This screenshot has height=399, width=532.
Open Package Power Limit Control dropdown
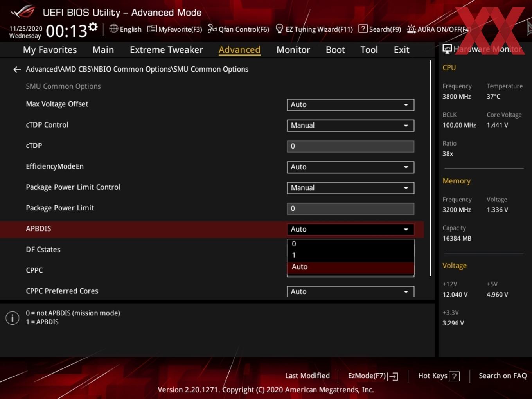pos(350,188)
